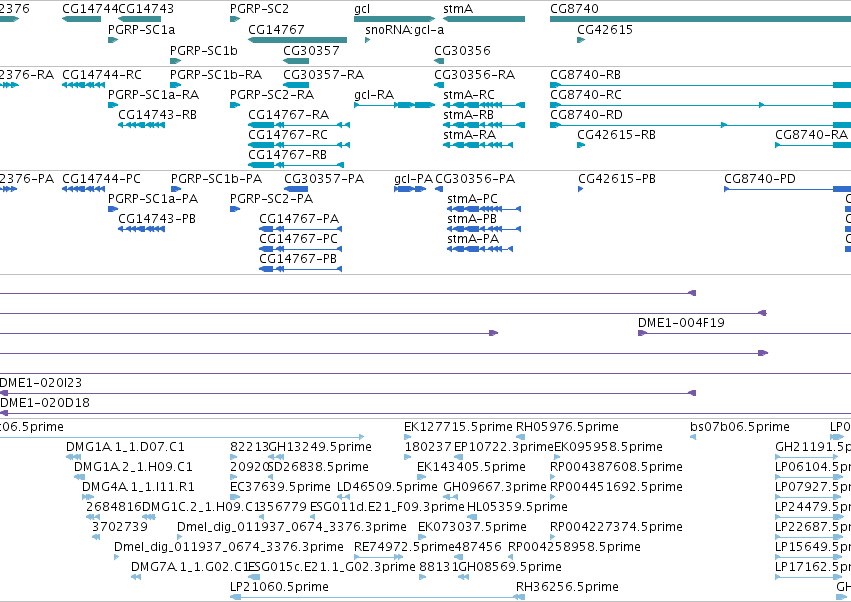
Task: Select the gcl gene bar
Action: 395,19
